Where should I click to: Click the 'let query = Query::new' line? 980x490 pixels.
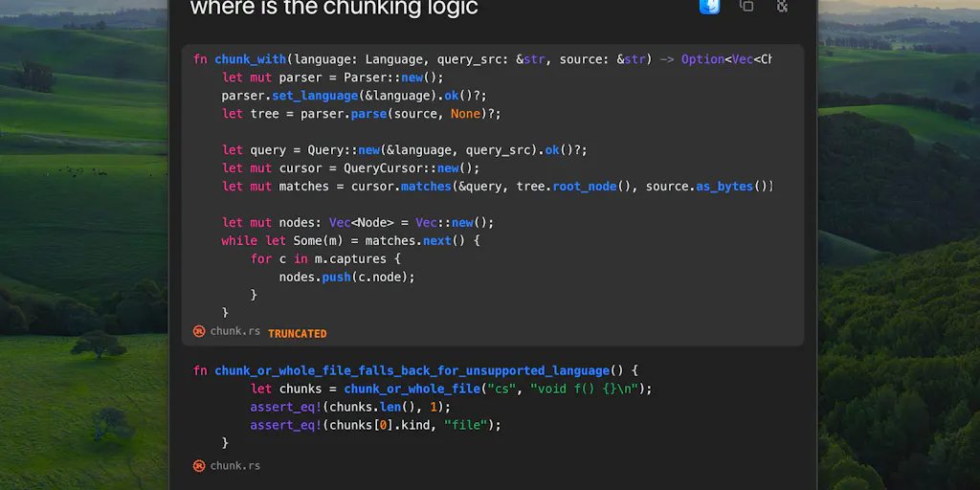pos(405,150)
